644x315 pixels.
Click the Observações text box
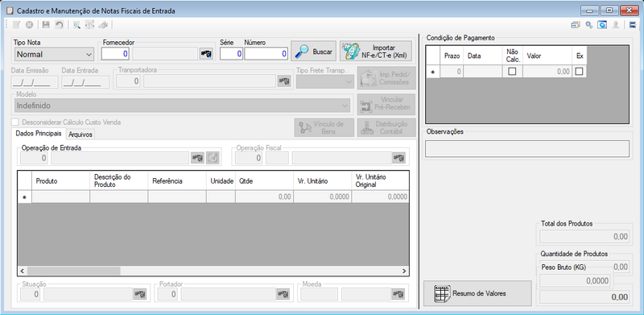point(527,148)
